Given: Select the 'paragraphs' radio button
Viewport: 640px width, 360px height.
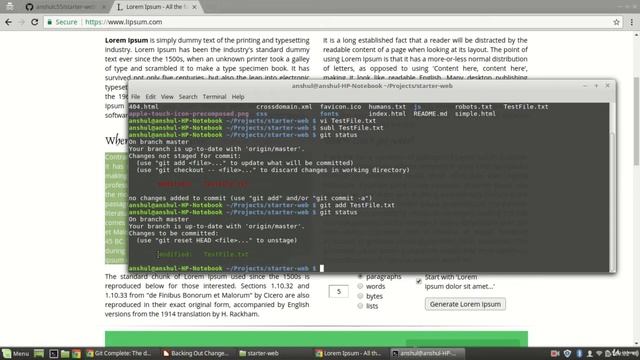Looking at the screenshot, I should (x=360, y=276).
